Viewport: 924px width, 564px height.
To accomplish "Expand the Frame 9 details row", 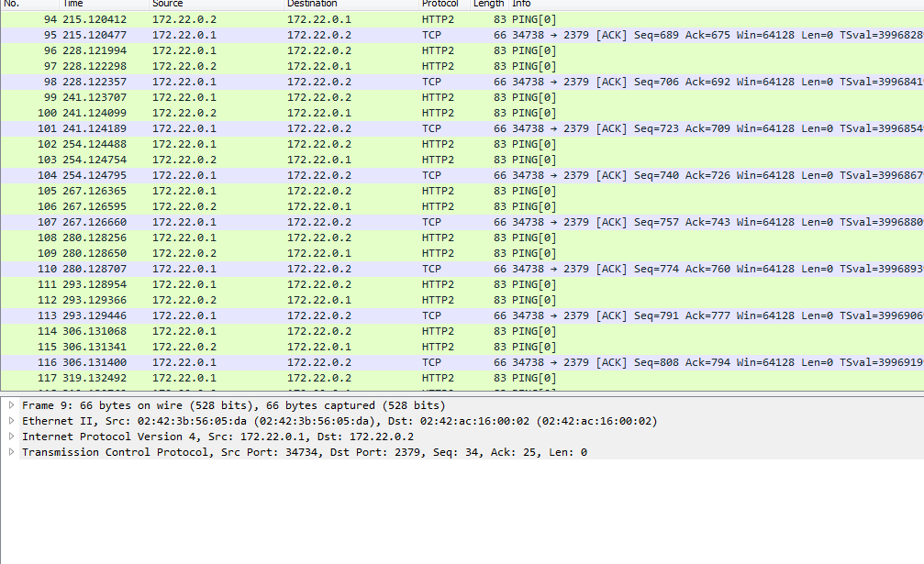I will 11,405.
